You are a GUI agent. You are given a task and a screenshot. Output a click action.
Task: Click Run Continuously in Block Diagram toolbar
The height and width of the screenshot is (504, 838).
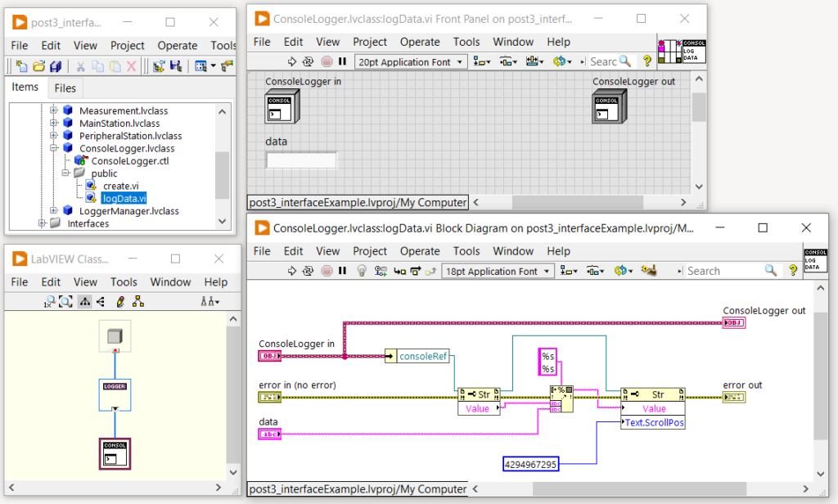coord(309,271)
